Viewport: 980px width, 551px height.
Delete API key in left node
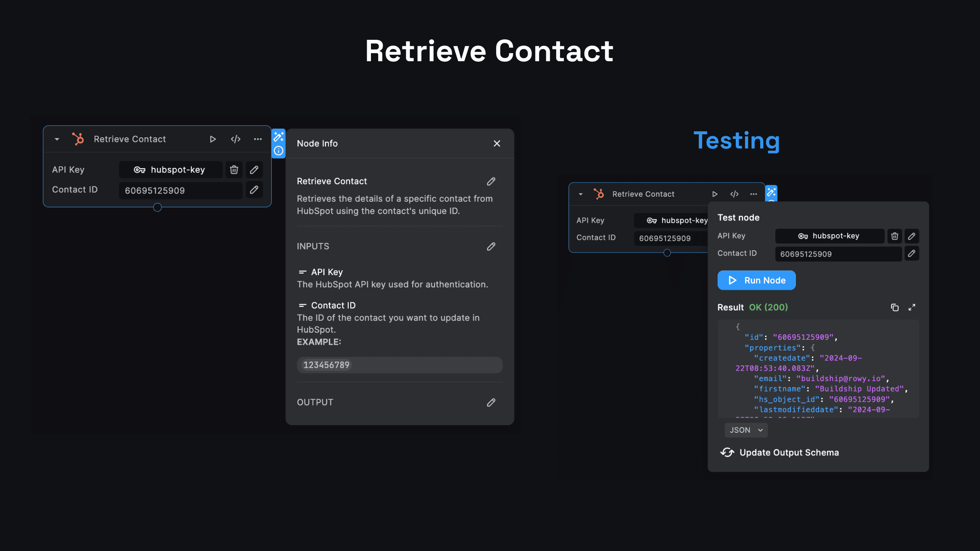234,170
